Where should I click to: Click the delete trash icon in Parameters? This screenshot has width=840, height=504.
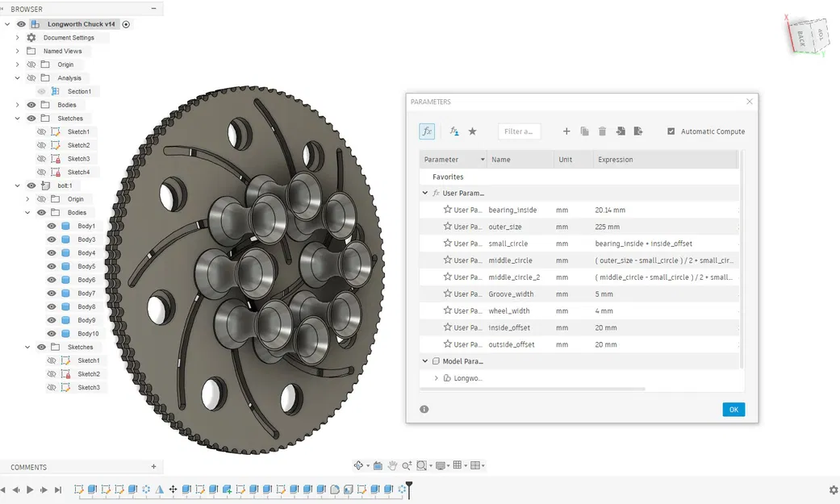click(602, 131)
